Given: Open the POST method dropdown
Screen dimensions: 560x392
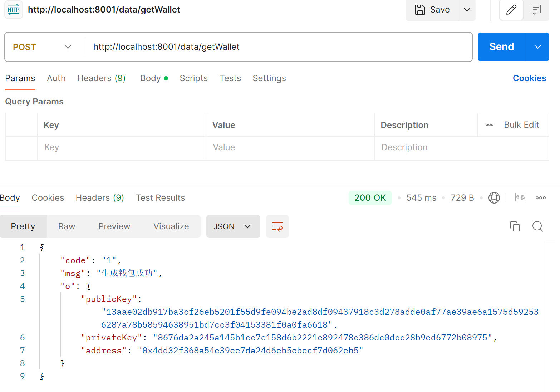Looking at the screenshot, I should tap(42, 47).
